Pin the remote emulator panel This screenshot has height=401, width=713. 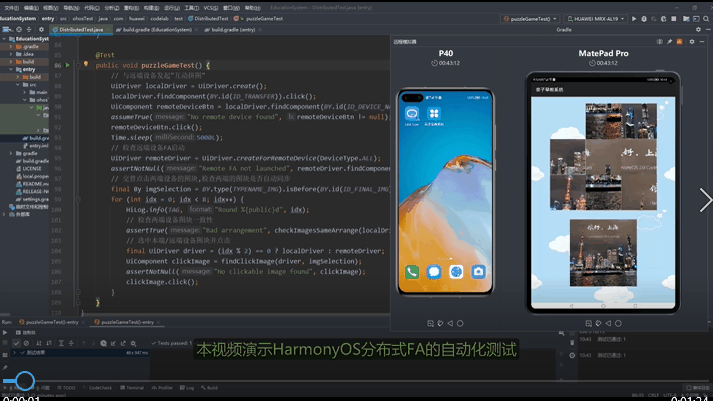[x=669, y=42]
